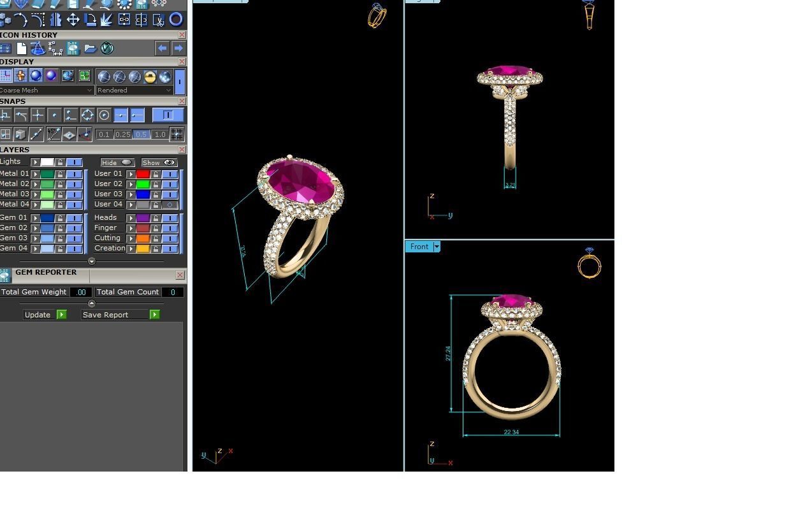Click the Total Gem Count value field
The height and width of the screenshot is (520, 812).
[173, 292]
